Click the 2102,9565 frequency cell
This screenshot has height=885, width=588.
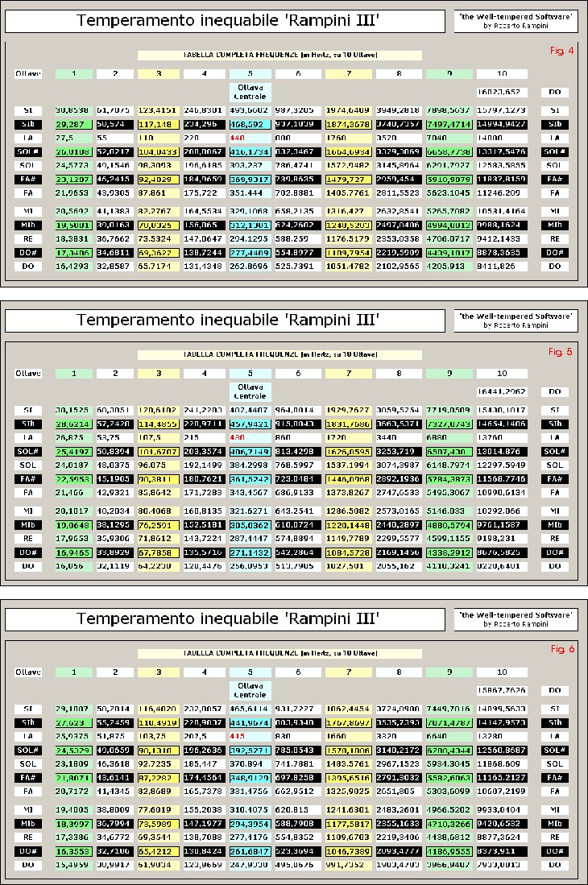(399, 266)
